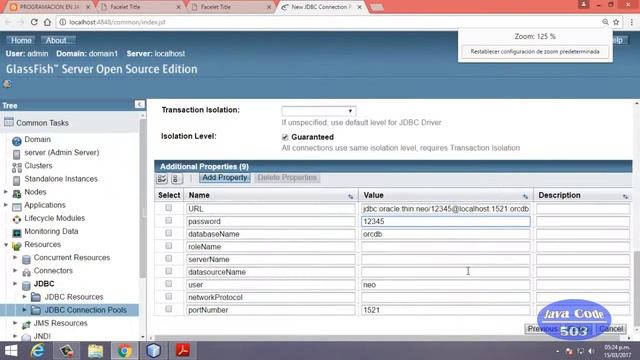
Task: Click the Connectors icon in tree
Action: (26, 272)
